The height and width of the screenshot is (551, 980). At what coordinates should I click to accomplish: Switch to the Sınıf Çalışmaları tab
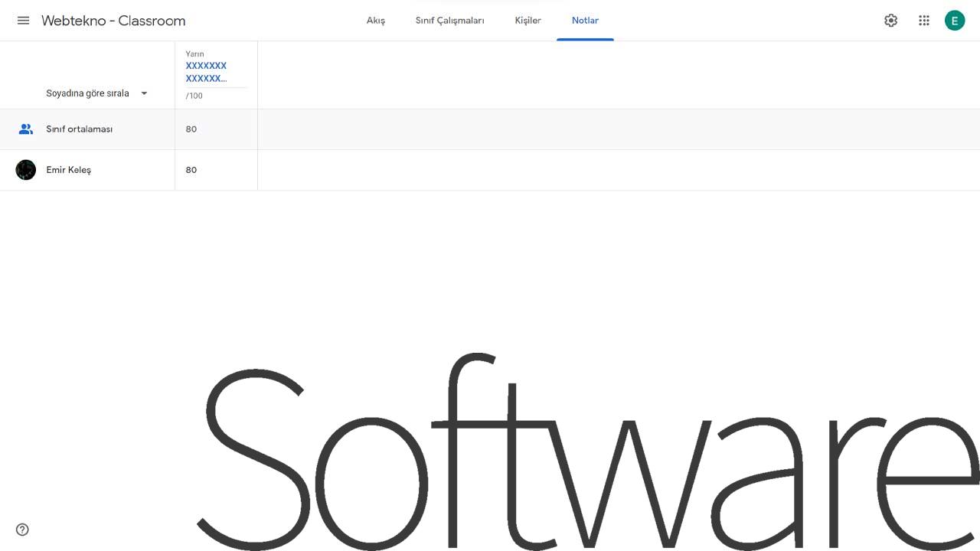[x=450, y=21]
